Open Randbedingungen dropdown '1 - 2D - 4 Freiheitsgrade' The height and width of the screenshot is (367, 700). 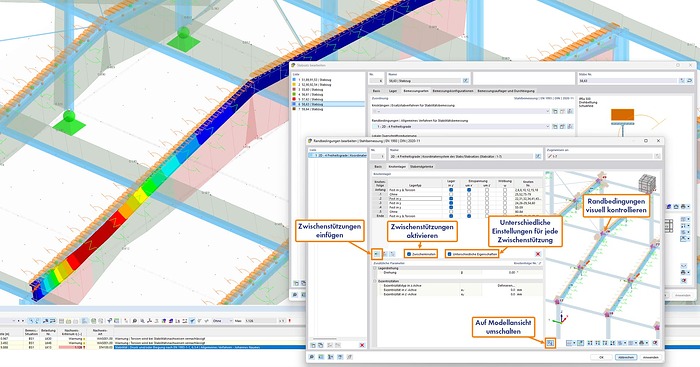point(460,126)
